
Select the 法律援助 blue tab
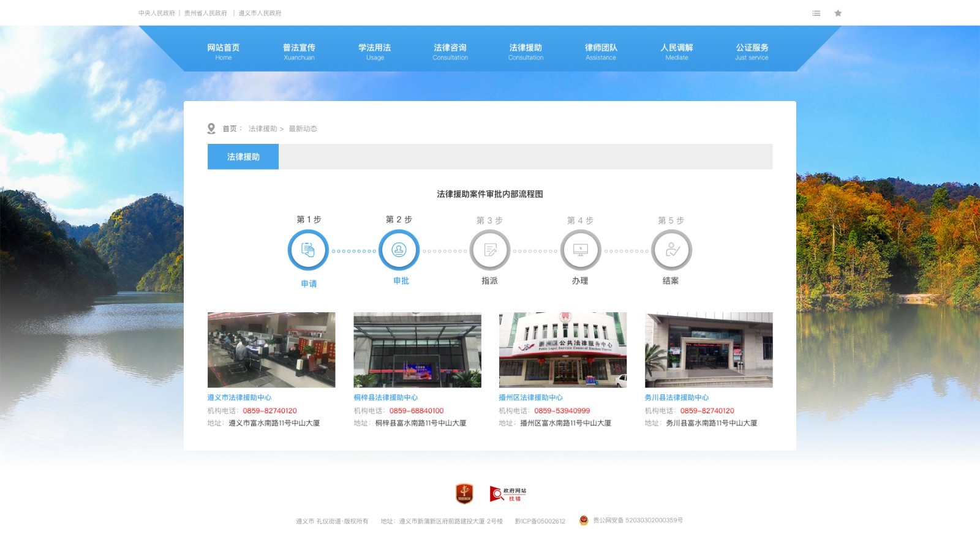pos(243,157)
